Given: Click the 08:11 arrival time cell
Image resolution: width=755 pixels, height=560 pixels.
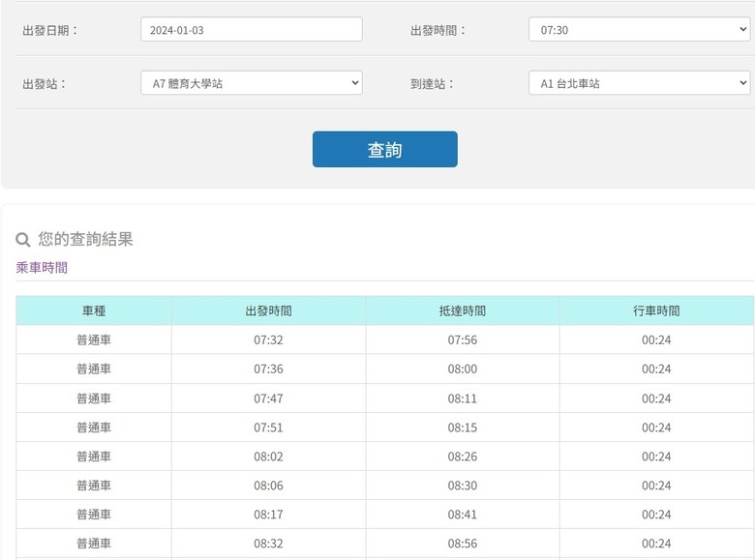Looking at the screenshot, I should coord(463,398).
